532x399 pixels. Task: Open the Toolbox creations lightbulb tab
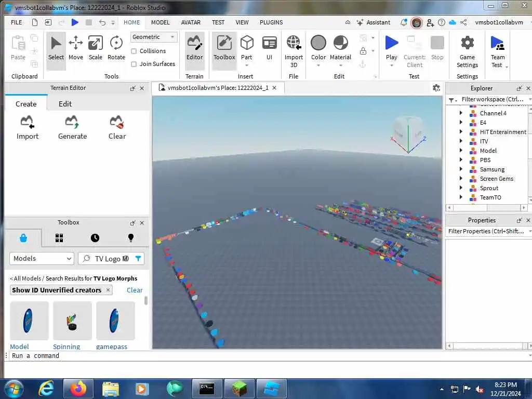130,238
